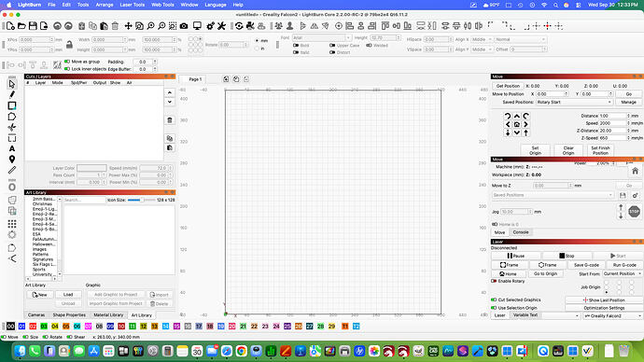This screenshot has width=644, height=362.
Task: Click the Preview monitor icon
Action: 197,26
